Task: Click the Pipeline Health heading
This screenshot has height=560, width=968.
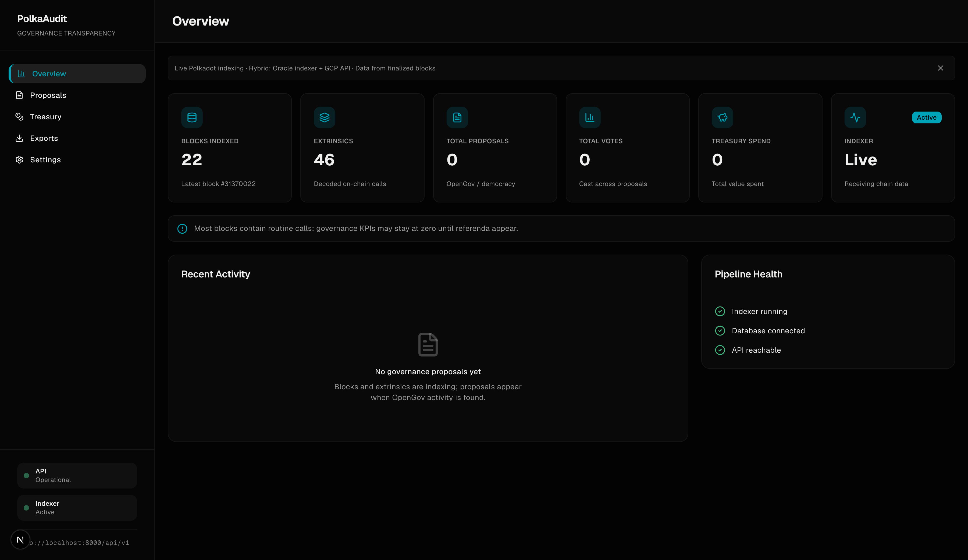Action: pos(748,274)
